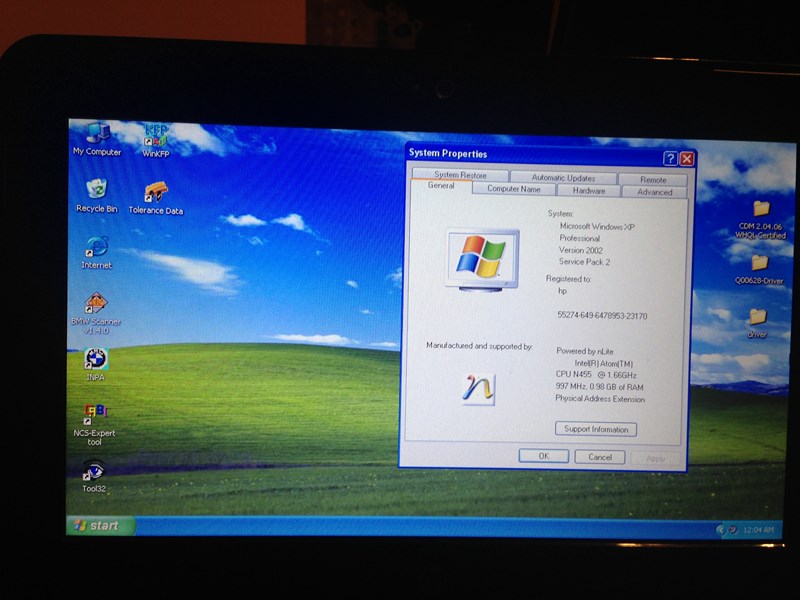Select the Internet Explorer desktop icon

[x=96, y=252]
